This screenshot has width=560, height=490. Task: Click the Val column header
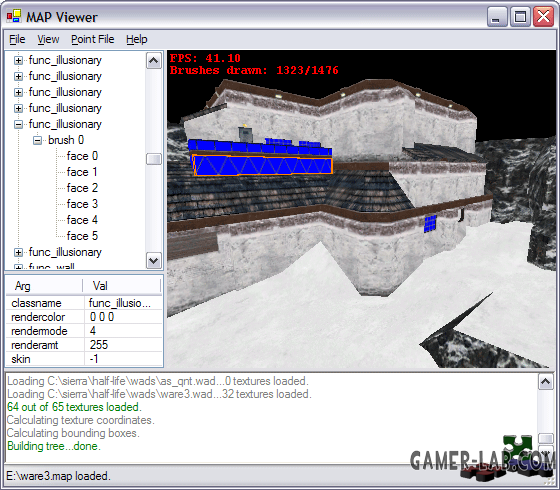[x=122, y=286]
